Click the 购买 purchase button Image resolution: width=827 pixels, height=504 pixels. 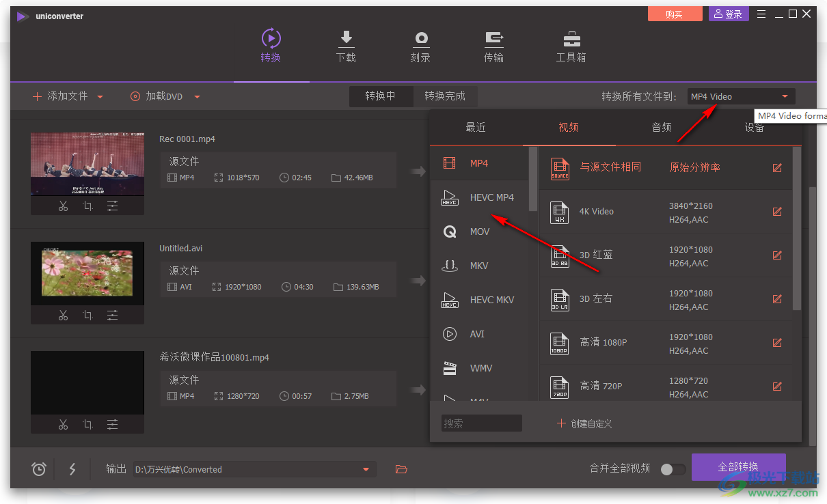675,14
